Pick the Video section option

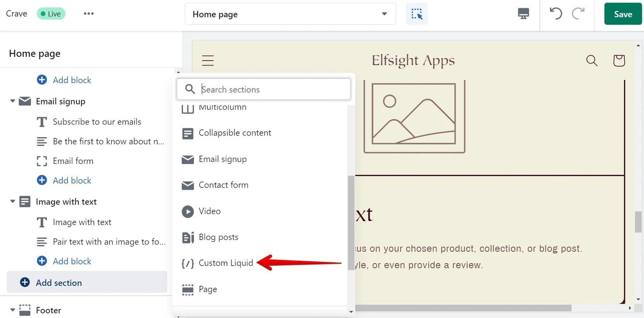(x=210, y=211)
